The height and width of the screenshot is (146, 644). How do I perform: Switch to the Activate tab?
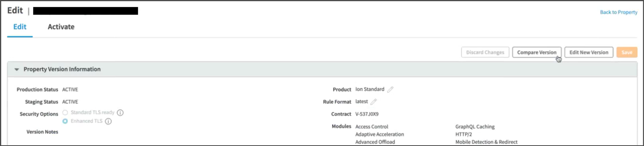point(61,27)
